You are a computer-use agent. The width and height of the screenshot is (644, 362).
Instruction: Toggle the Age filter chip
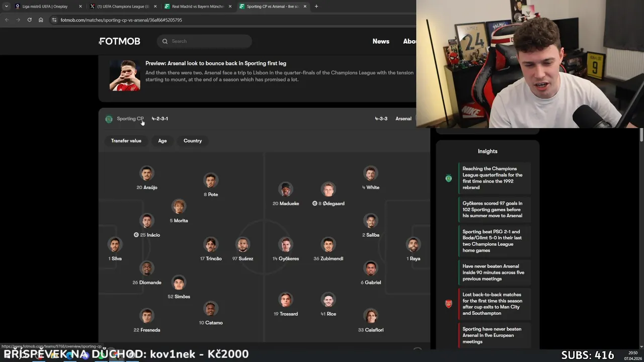point(163,141)
